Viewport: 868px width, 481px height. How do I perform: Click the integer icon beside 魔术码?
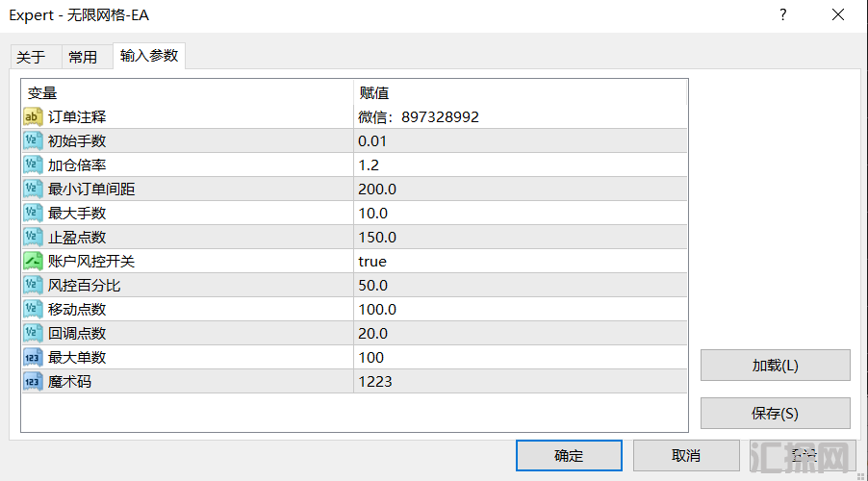click(33, 382)
